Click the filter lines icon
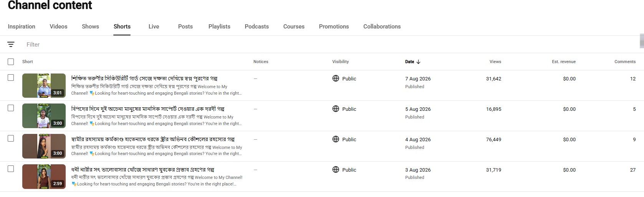Viewport: 644px width, 197px height. pyautogui.click(x=11, y=45)
